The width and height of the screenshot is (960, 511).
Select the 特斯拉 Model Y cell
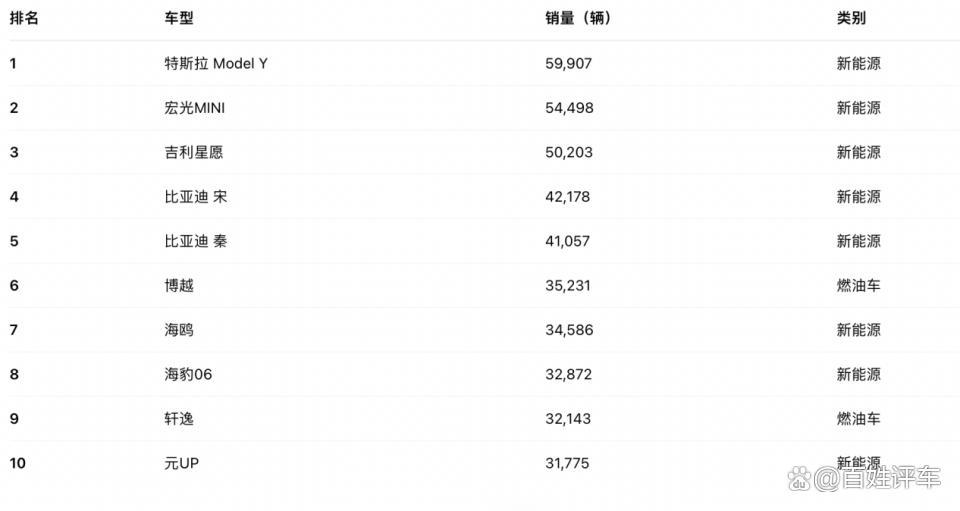(216, 63)
